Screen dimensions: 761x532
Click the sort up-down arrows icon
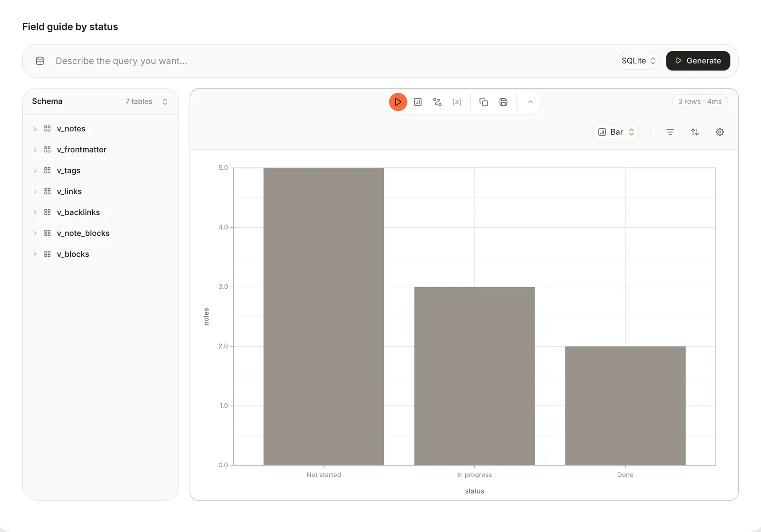pyautogui.click(x=695, y=132)
